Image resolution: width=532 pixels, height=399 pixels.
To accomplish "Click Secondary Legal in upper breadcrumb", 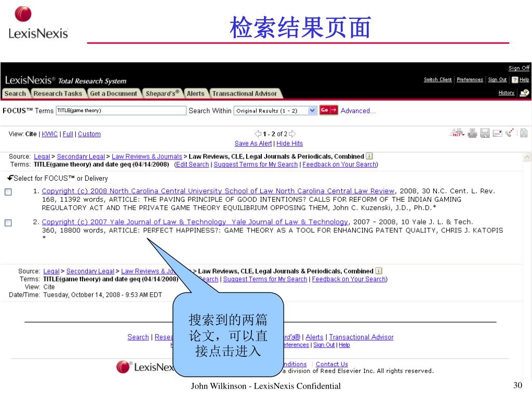I will [81, 156].
